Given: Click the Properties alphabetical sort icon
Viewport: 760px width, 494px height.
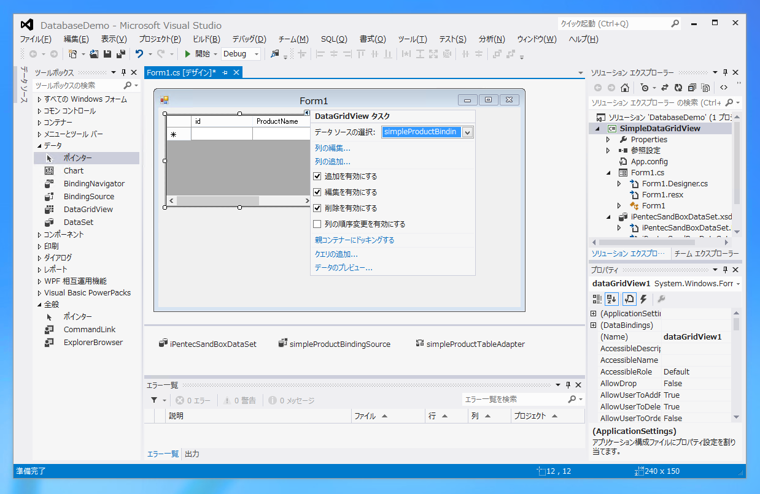Looking at the screenshot, I should (612, 299).
